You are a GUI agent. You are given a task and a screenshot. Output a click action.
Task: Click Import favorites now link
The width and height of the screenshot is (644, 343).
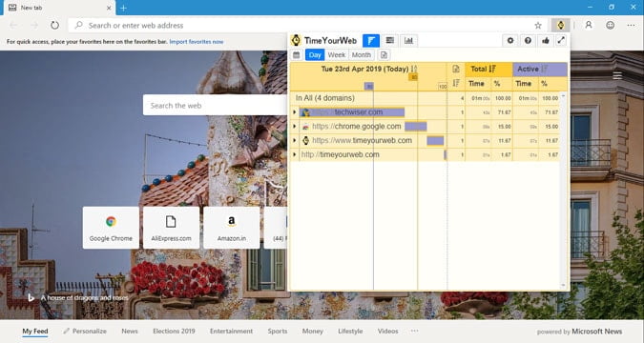coord(197,42)
